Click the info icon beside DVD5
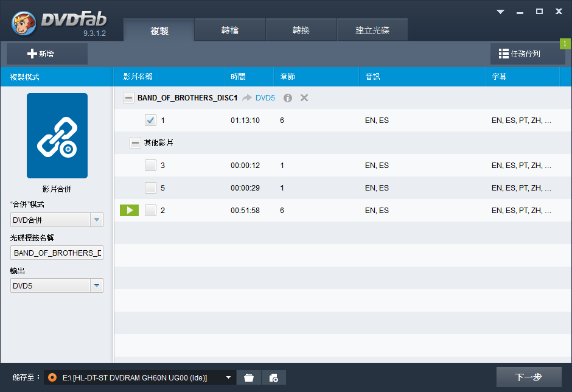Image resolution: width=572 pixels, height=392 pixels. (288, 98)
